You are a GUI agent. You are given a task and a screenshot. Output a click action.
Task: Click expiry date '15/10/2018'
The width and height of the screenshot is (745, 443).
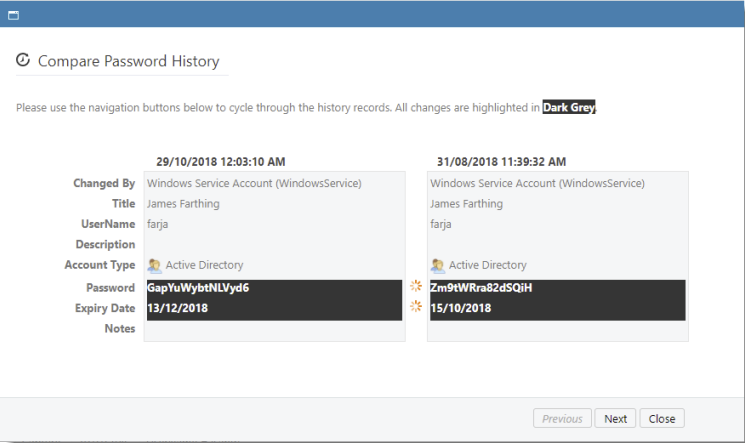pos(460,308)
